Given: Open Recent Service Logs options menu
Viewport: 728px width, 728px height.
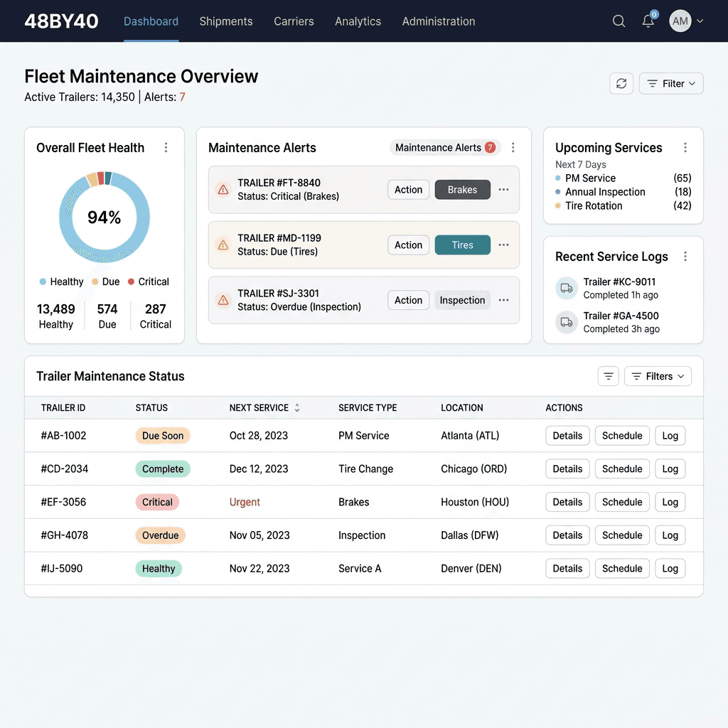Looking at the screenshot, I should coord(685,256).
